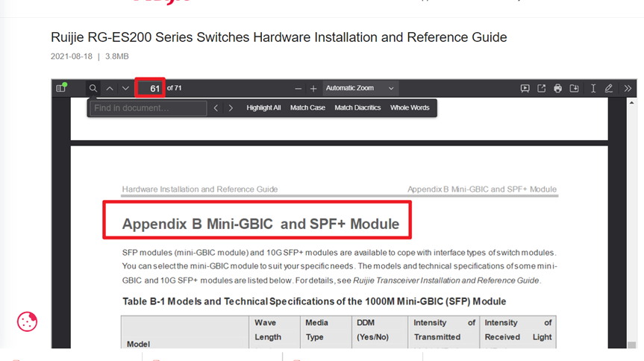The width and height of the screenshot is (644, 361).
Task: Select the text cursor tool icon
Action: pyautogui.click(x=593, y=88)
